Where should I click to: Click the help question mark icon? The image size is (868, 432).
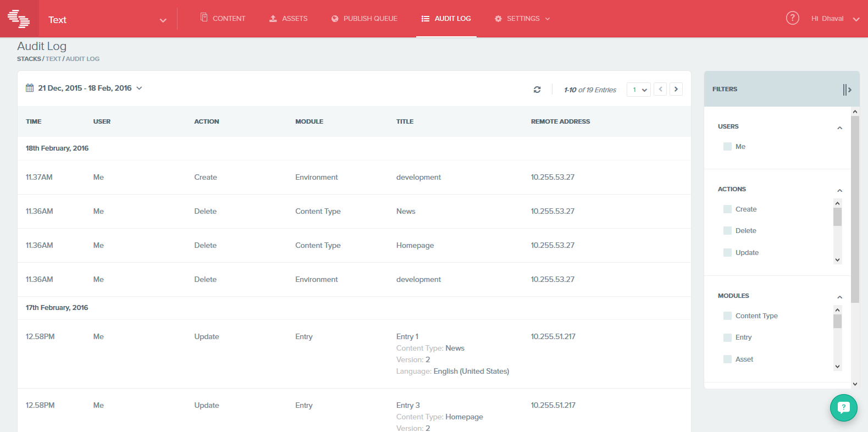(x=792, y=18)
